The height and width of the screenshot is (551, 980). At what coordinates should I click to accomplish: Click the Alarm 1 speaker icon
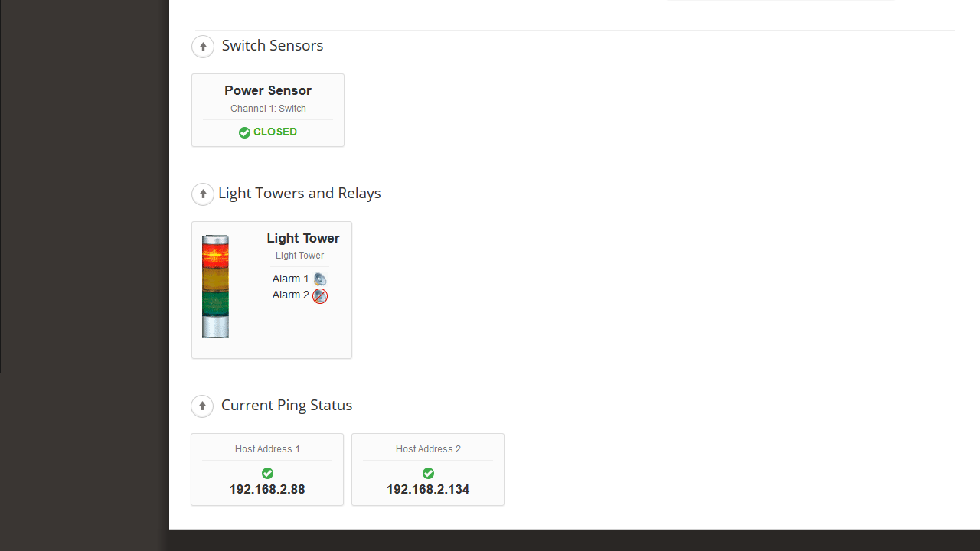coord(319,279)
